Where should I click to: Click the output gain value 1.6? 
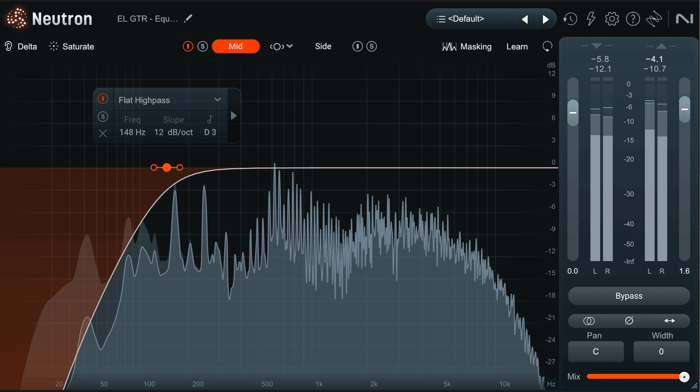tap(684, 271)
